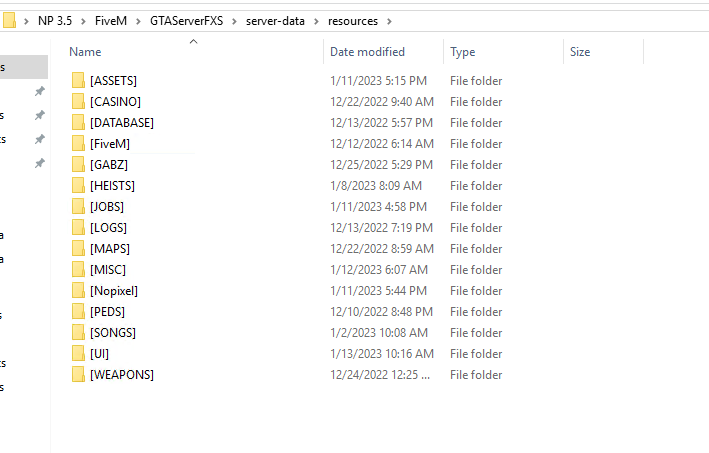Select the [SONGS] folder name

113,333
